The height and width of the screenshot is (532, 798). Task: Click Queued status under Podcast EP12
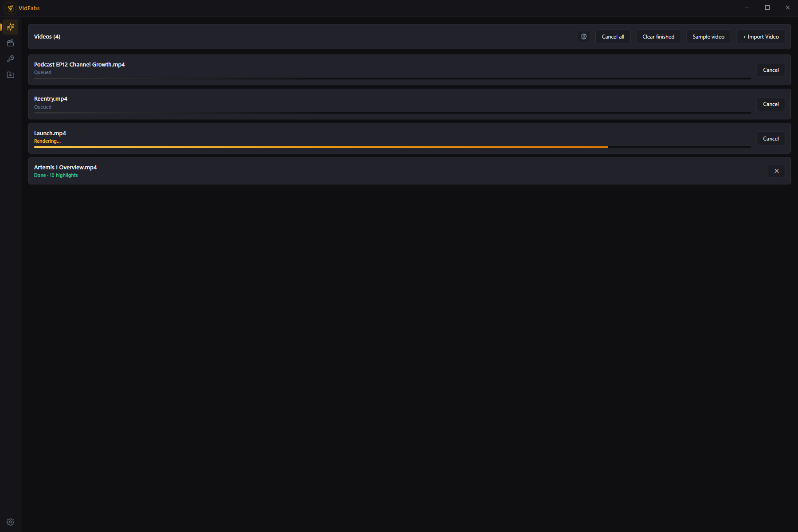coord(43,73)
